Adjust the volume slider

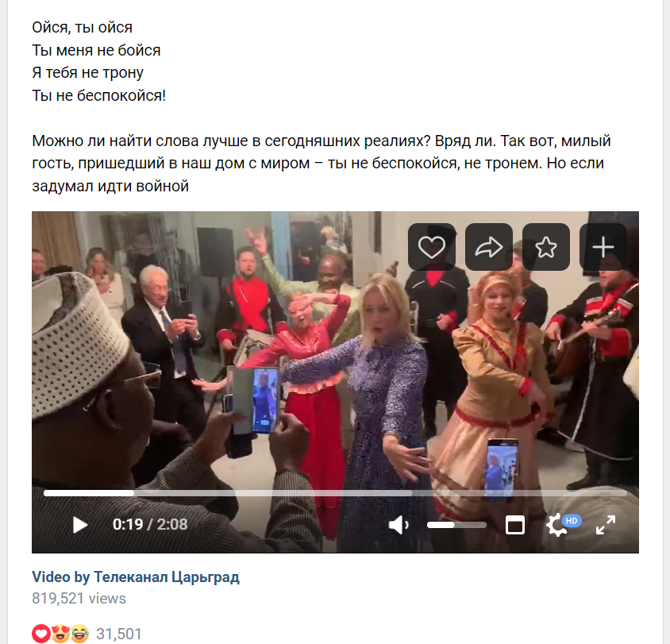(x=456, y=525)
